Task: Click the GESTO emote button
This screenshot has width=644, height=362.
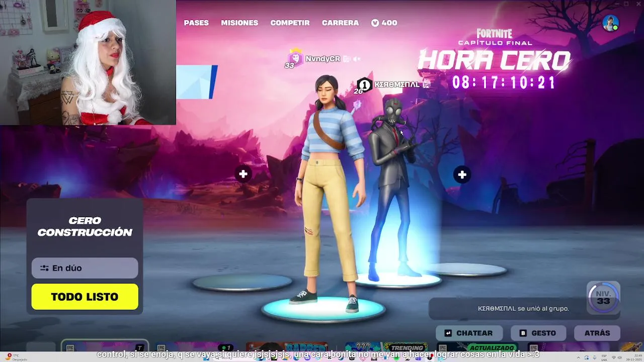Action: (538, 333)
